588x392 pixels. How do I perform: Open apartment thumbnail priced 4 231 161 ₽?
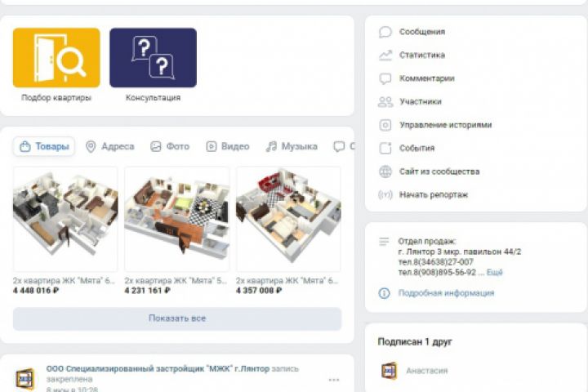click(x=176, y=219)
